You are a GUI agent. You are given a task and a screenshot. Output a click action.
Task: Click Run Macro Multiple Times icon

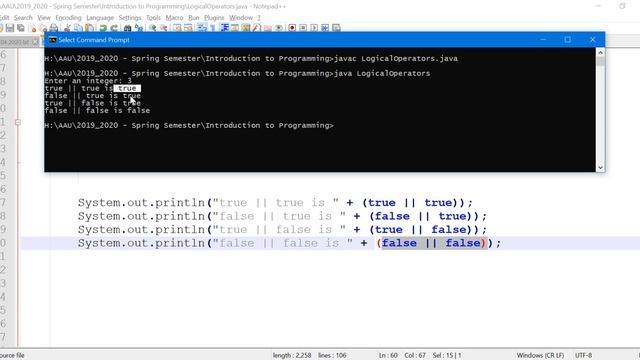click(x=325, y=28)
